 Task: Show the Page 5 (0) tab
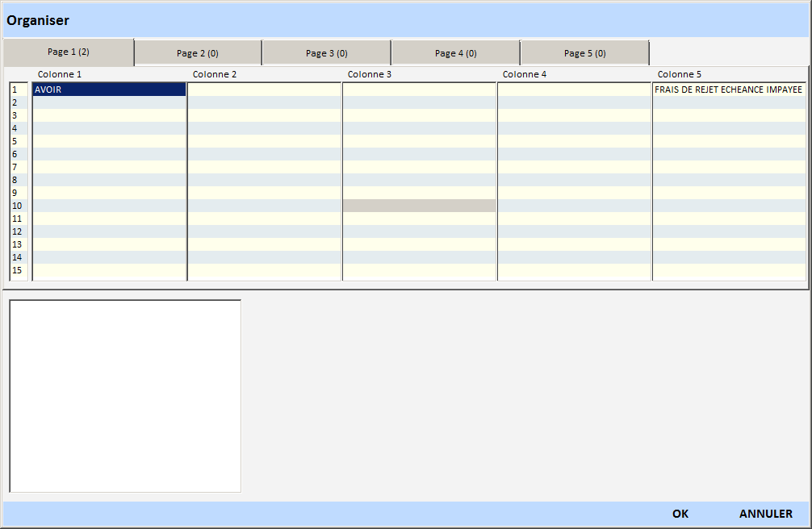[x=584, y=53]
